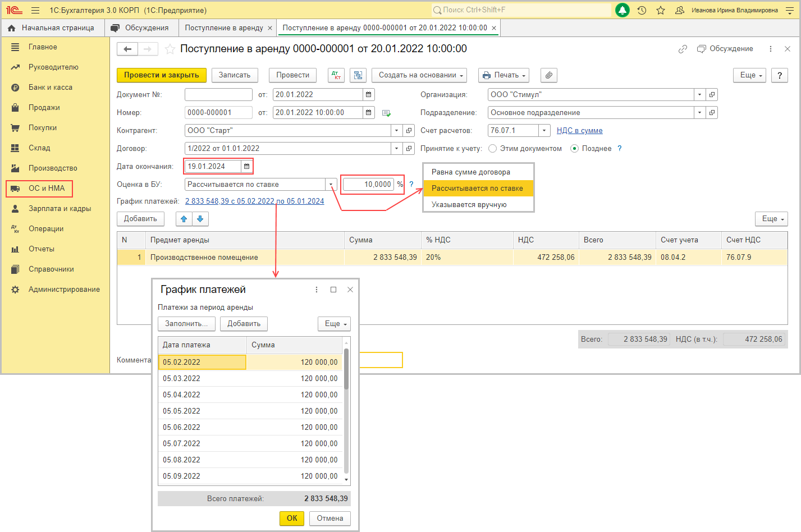Switch to Начальная страница tab
Viewport: 801px width, 532px height.
[52, 28]
